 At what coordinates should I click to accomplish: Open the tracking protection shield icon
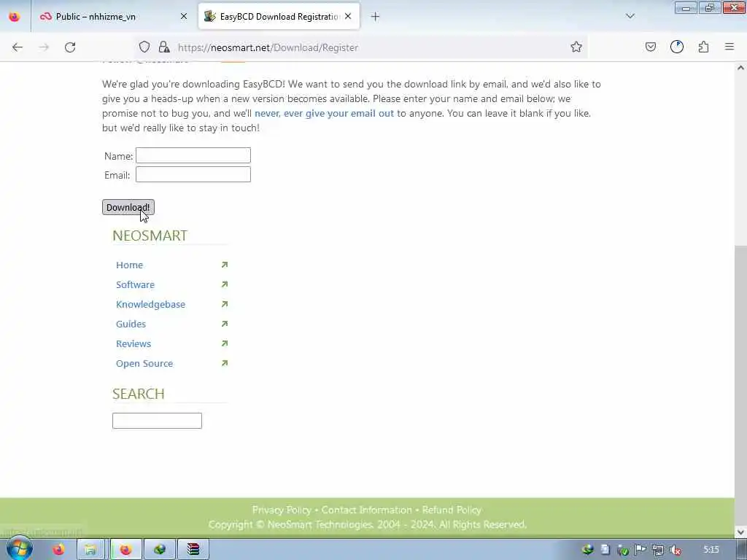tap(144, 47)
